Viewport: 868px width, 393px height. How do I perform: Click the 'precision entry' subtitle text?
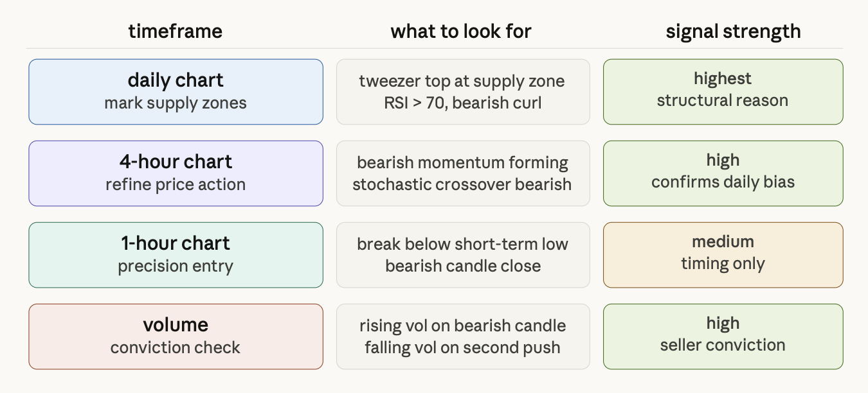[x=176, y=266]
